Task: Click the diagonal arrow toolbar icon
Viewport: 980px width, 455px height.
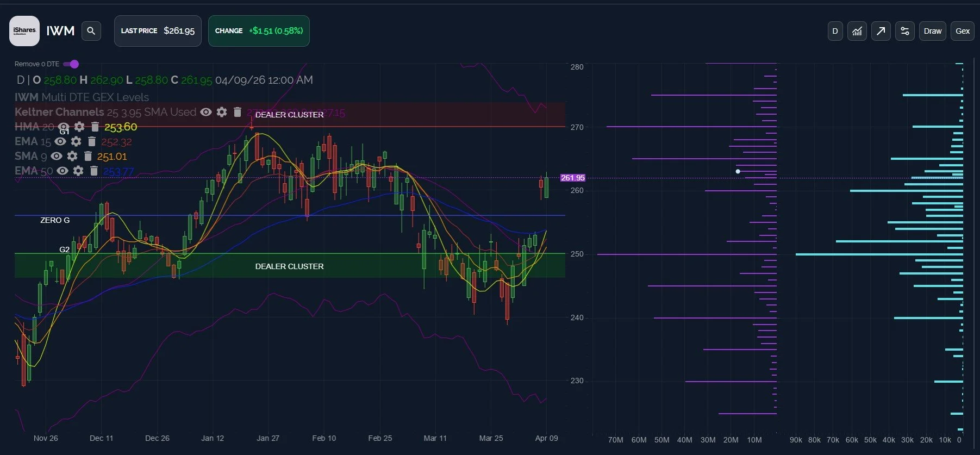Action: point(881,31)
